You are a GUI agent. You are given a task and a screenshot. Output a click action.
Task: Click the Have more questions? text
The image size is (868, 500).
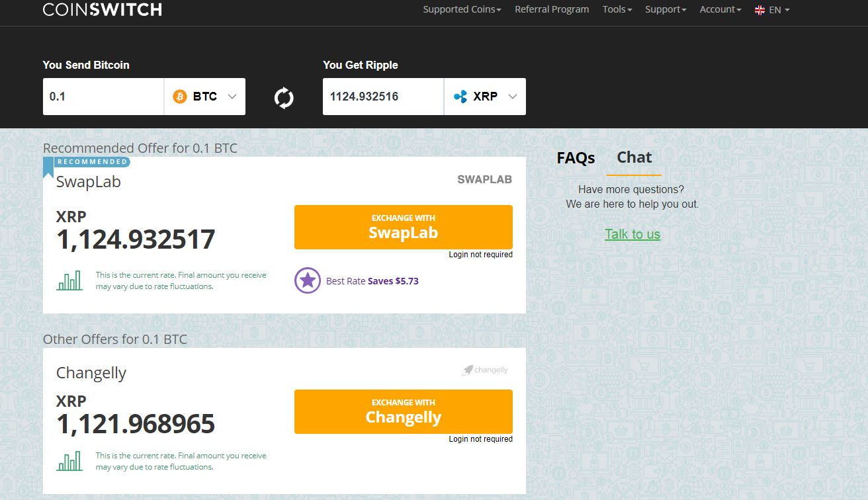[631, 190]
